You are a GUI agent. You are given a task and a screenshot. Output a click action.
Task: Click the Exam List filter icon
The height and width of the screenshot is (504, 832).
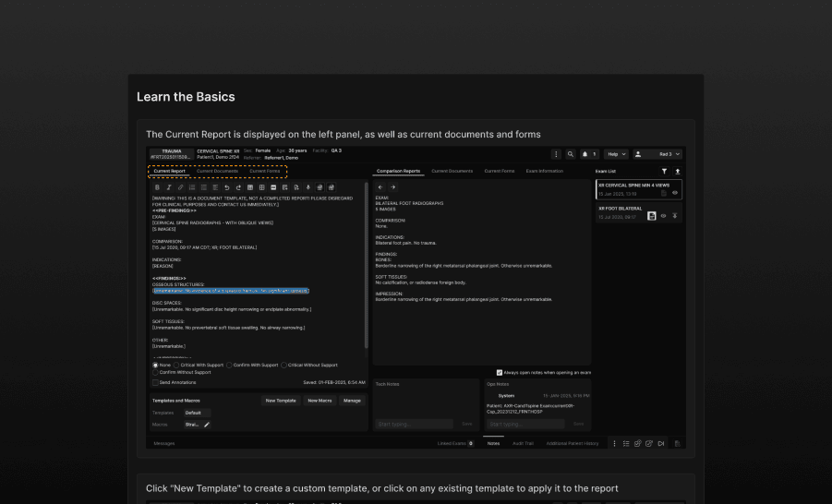tap(664, 171)
